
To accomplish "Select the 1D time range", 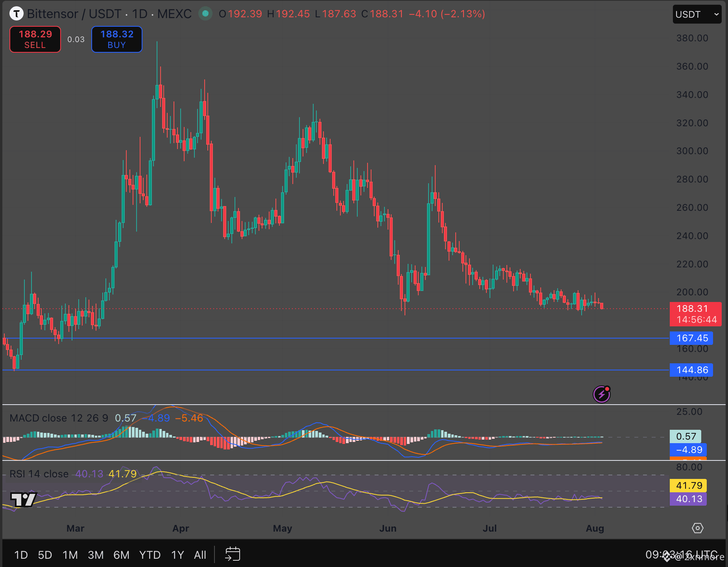I will [x=21, y=555].
